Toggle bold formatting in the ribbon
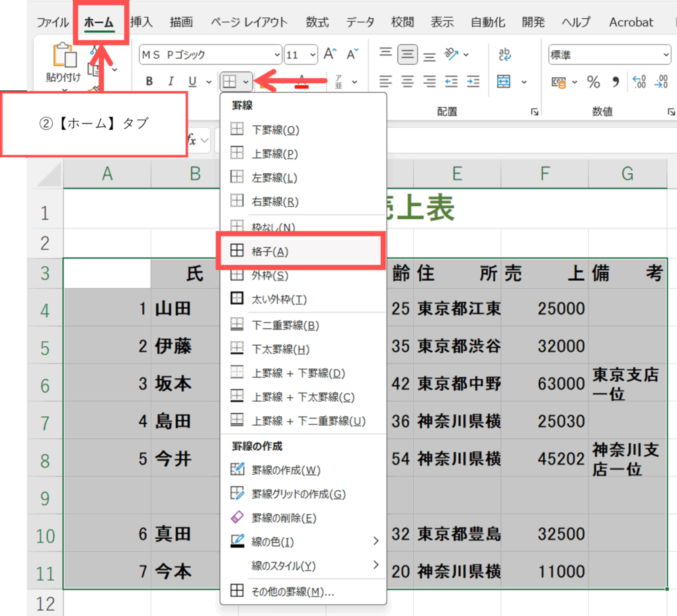Screen dimensions: 677x616 [x=149, y=81]
